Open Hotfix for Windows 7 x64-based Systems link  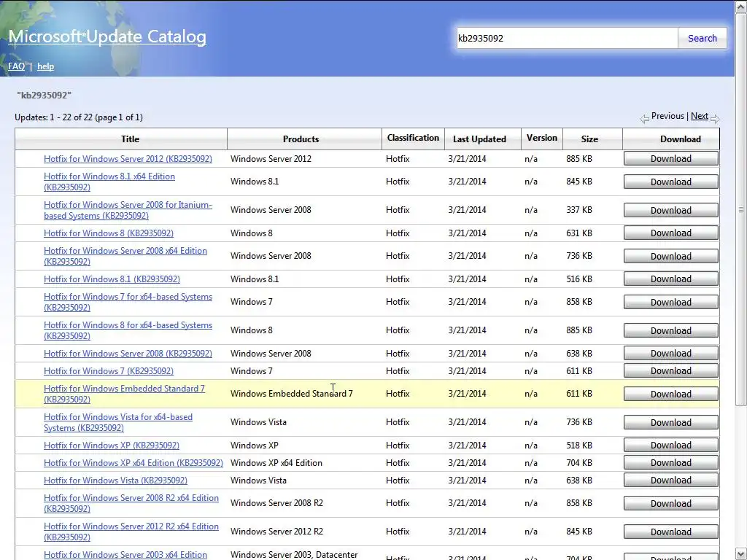(128, 302)
